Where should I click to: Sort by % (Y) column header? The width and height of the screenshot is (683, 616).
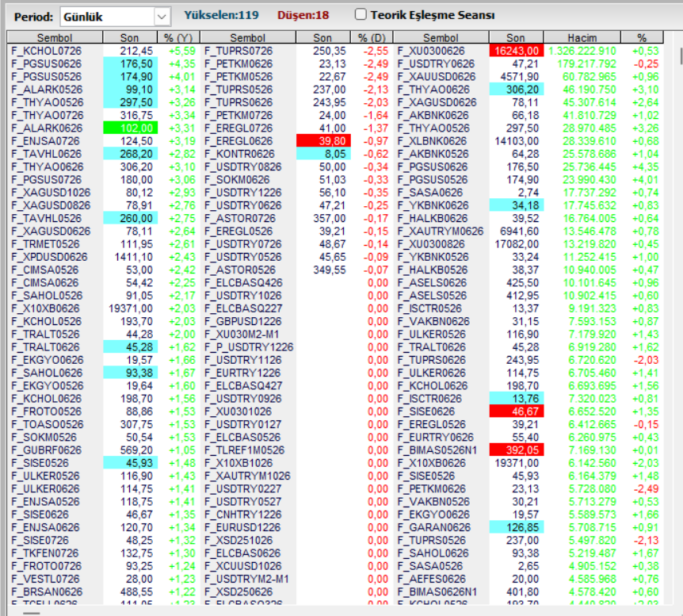click(178, 37)
